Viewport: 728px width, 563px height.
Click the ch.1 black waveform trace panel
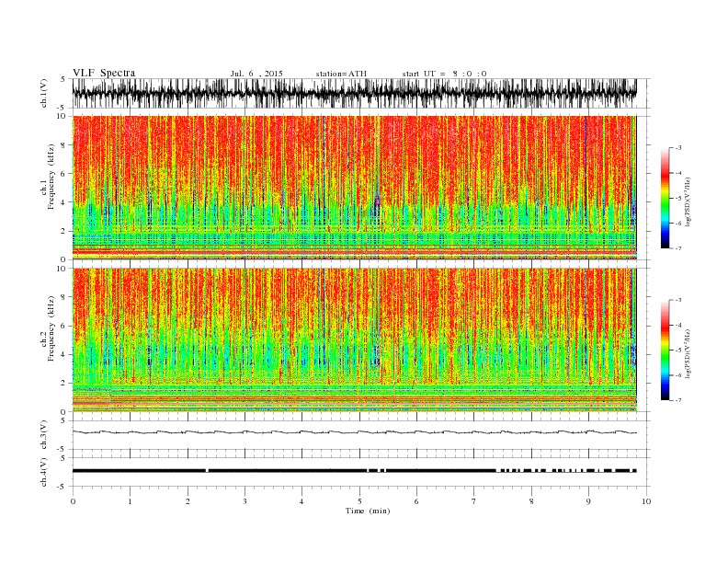coord(354,93)
